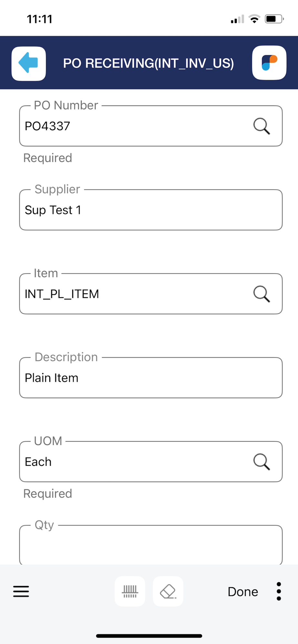Open the three-dot more options menu
This screenshot has height=644, width=298.
[x=279, y=591]
